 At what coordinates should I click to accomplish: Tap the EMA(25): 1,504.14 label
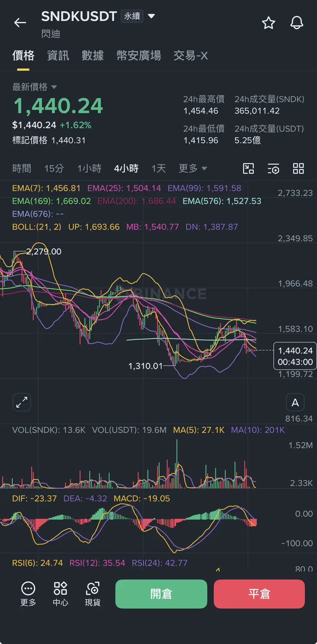124,188
